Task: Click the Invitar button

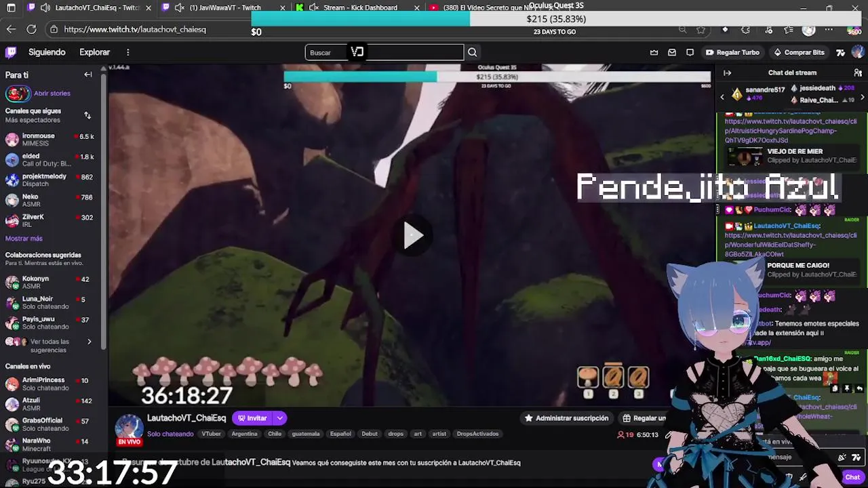Action: (252, 418)
